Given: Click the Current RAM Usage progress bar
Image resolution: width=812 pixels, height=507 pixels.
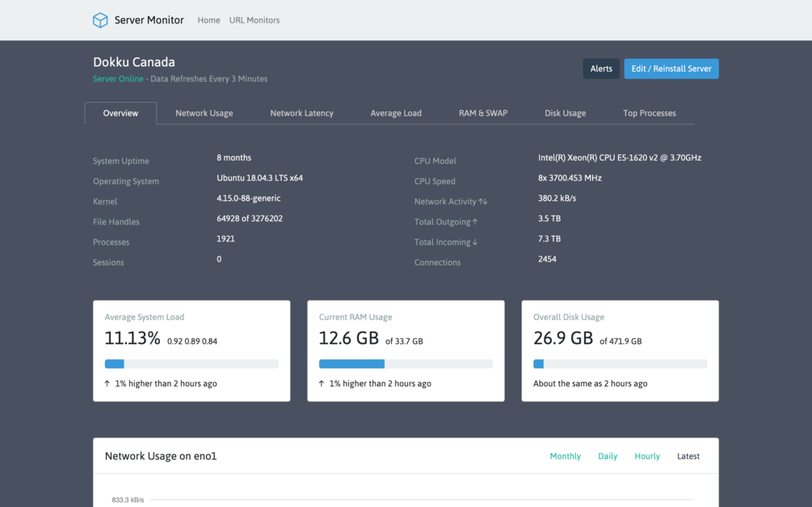Looking at the screenshot, I should (406, 364).
